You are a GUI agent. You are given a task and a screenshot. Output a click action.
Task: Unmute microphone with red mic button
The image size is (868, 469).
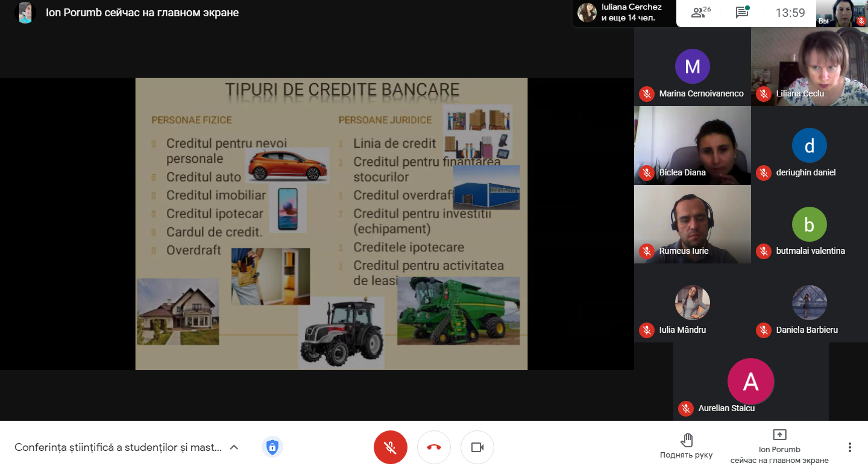[x=391, y=447]
